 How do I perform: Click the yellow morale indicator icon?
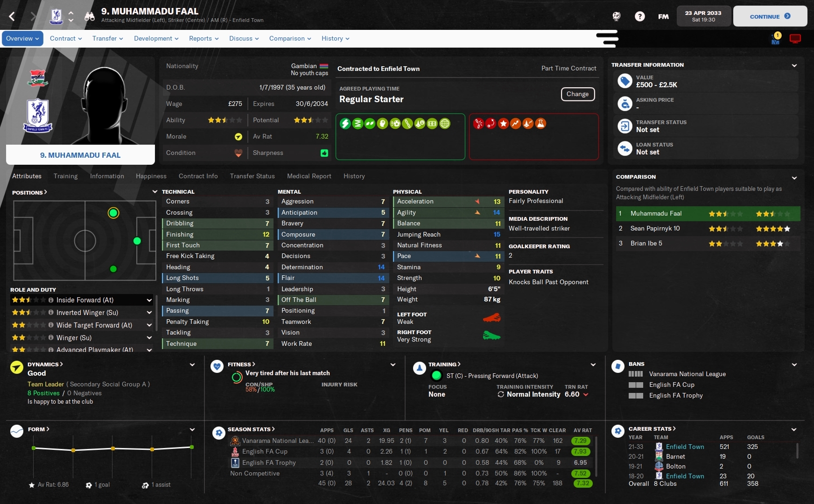[x=239, y=137]
